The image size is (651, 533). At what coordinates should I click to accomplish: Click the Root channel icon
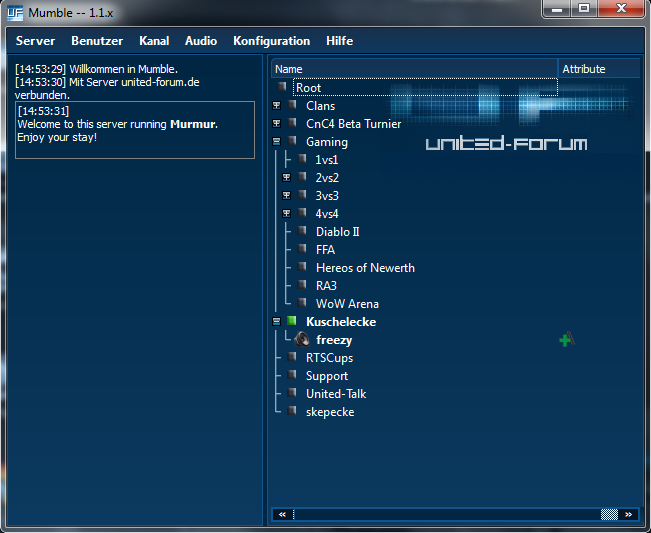point(282,86)
